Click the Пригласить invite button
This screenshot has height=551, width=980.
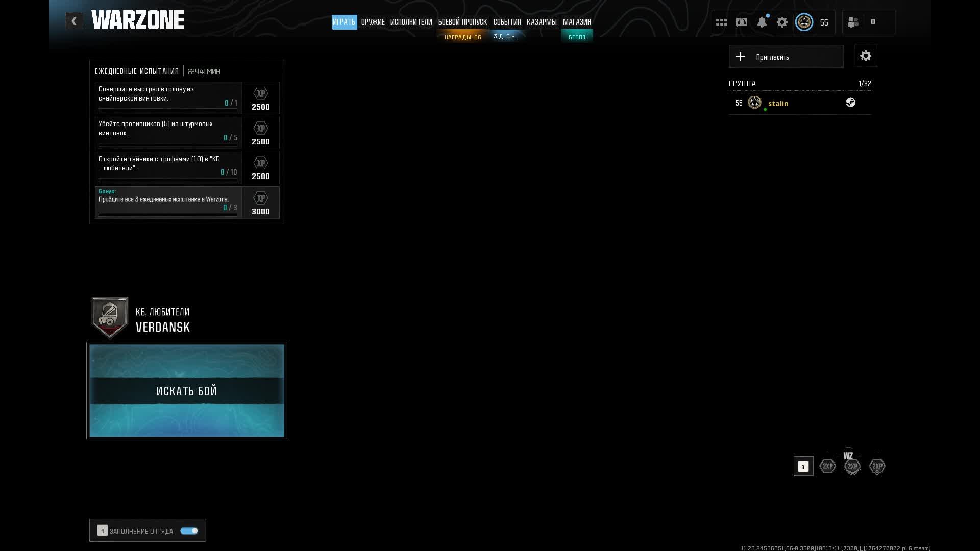click(786, 57)
